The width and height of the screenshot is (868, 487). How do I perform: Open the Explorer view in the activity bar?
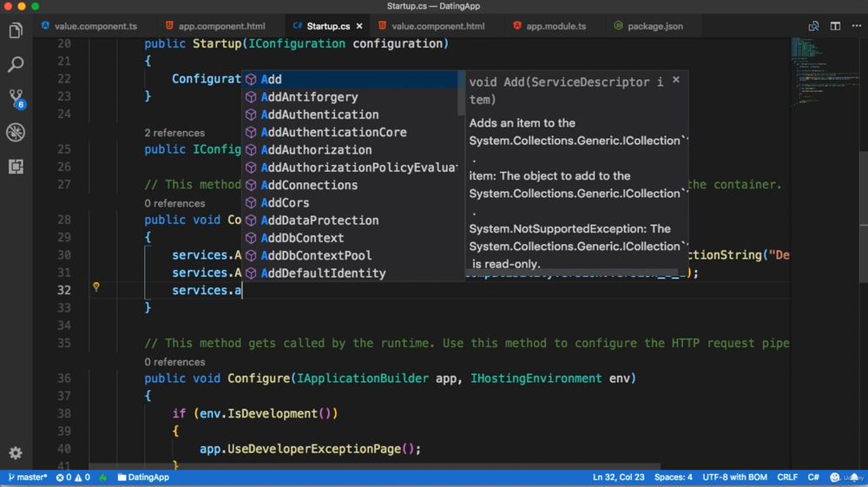point(16,30)
